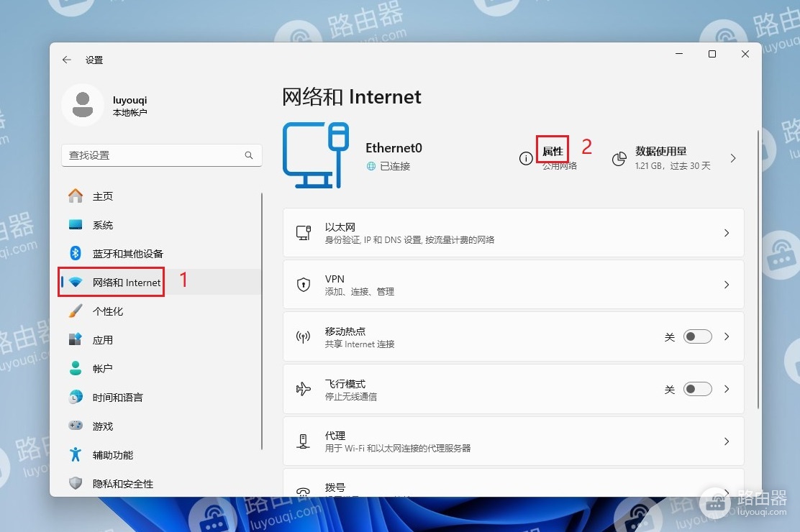Open the 属性 link for Ethernet0
This screenshot has width=800, height=532.
[x=553, y=151]
